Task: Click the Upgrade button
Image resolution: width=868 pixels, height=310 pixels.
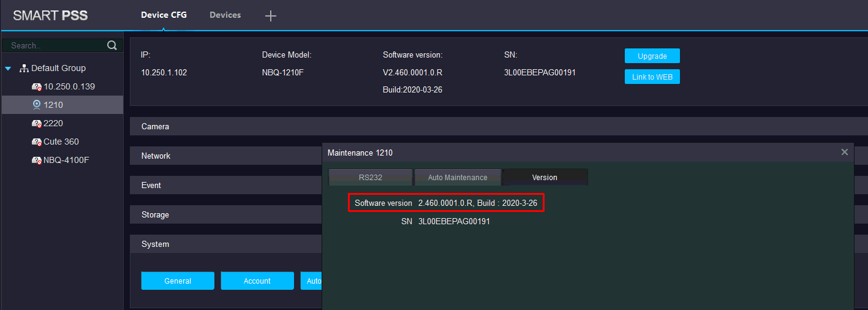Action: pyautogui.click(x=652, y=56)
